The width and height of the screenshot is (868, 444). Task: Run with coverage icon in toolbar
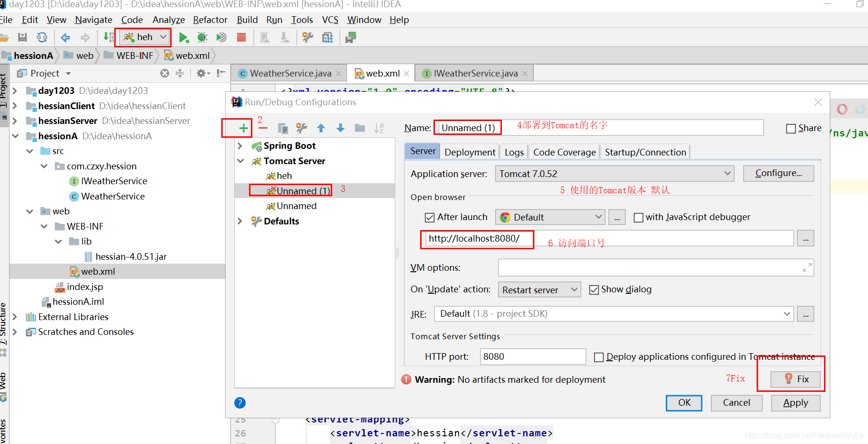[221, 37]
